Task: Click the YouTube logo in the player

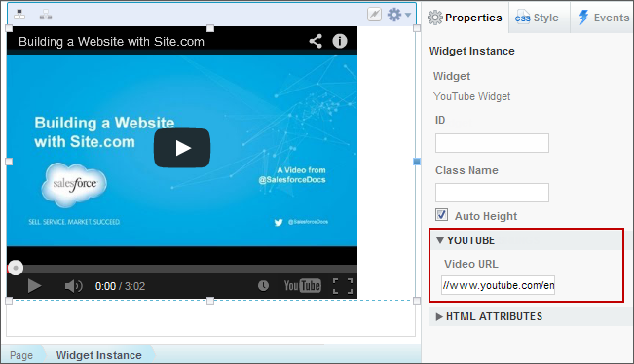Action: click(303, 286)
